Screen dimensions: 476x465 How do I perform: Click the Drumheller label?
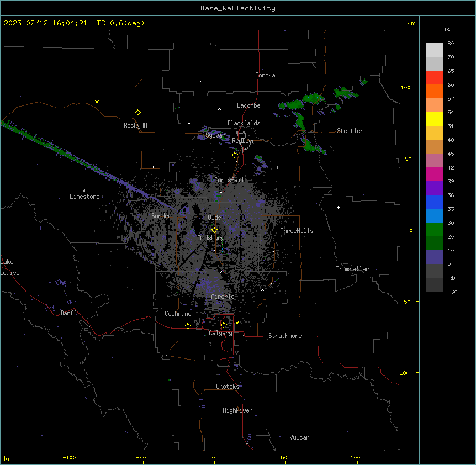pos(352,269)
